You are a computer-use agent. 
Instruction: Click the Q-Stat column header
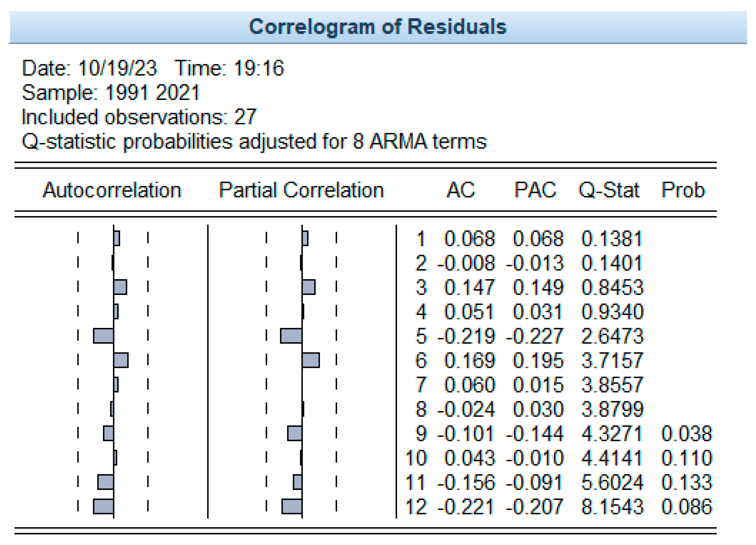pos(609,190)
